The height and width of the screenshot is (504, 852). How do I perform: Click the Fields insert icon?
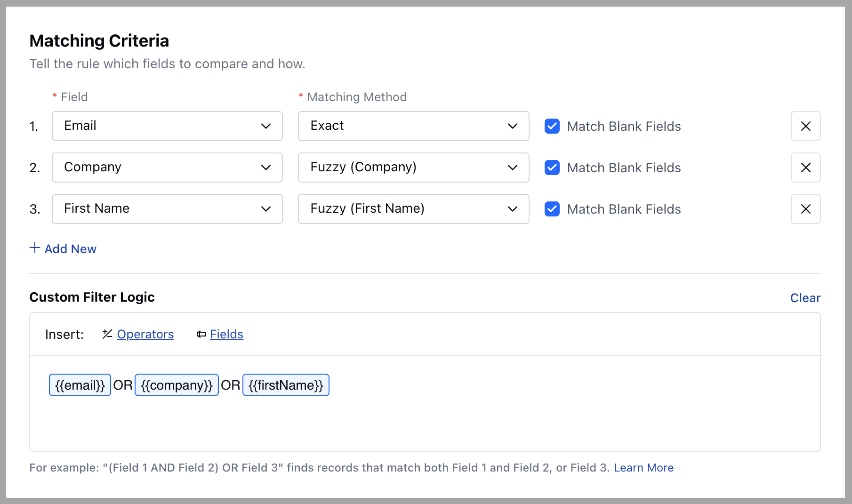pos(201,334)
